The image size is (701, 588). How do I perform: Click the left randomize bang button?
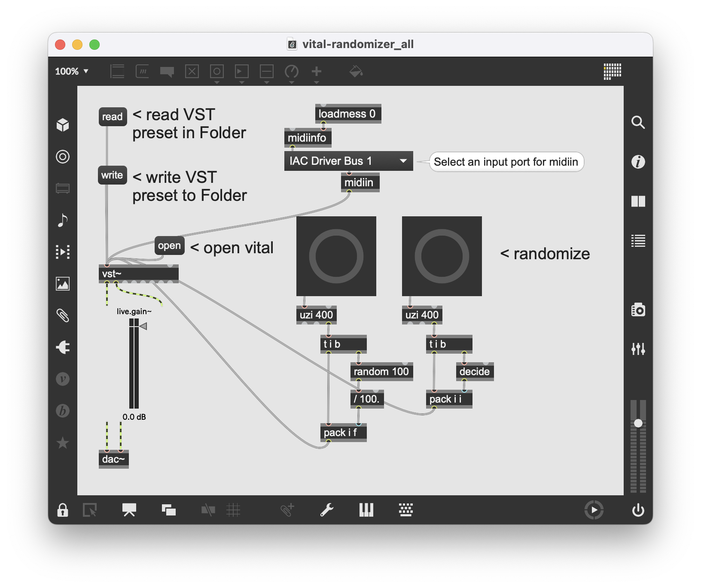pyautogui.click(x=336, y=256)
